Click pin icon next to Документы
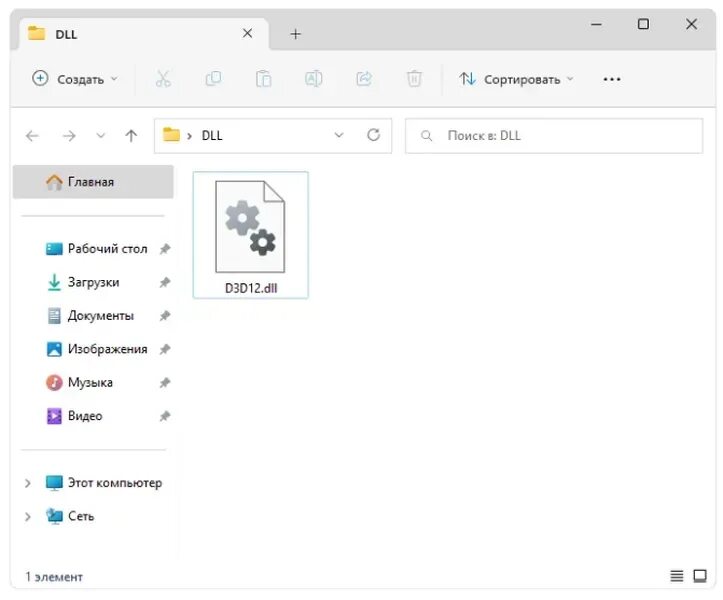Viewport: 723px width, 600px height. [x=165, y=316]
